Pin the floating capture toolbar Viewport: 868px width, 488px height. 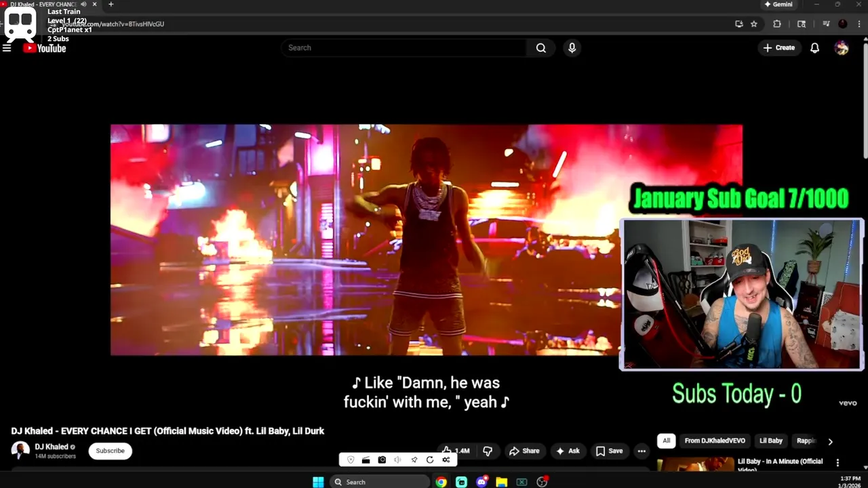414,460
